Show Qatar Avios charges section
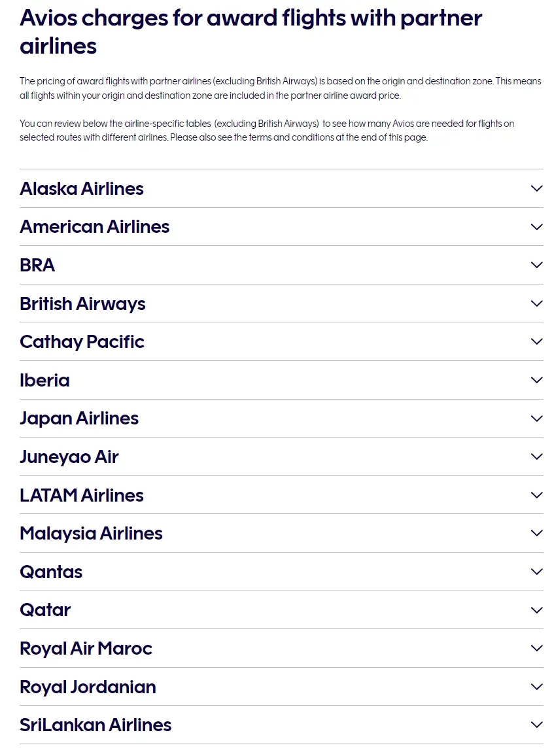Image resolution: width=554 pixels, height=756 pixels. point(45,610)
